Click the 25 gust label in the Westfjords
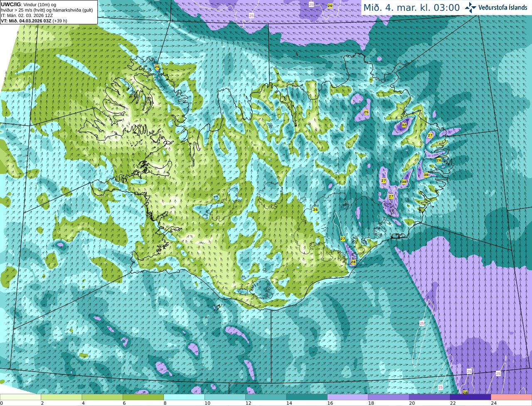Image resolution: width=532 pixels, height=406 pixels. tap(157, 66)
